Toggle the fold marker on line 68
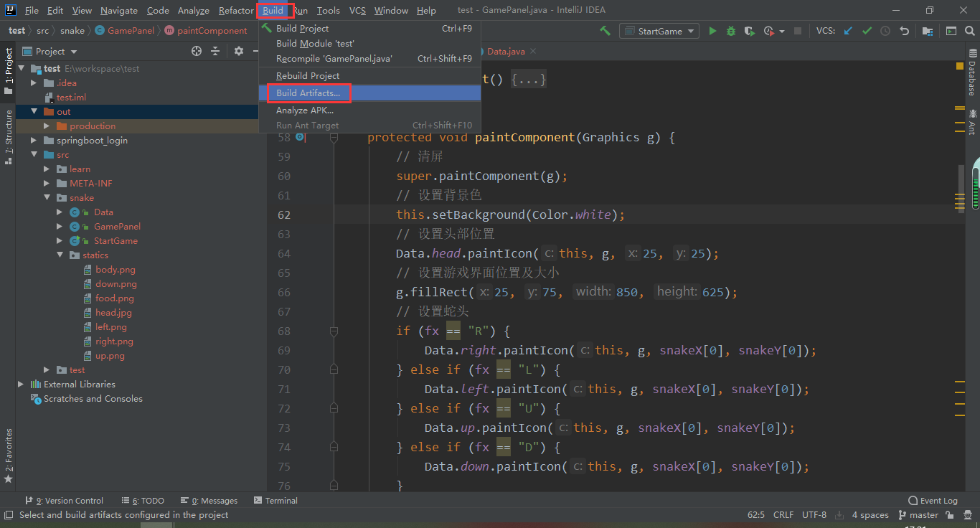 coord(334,331)
